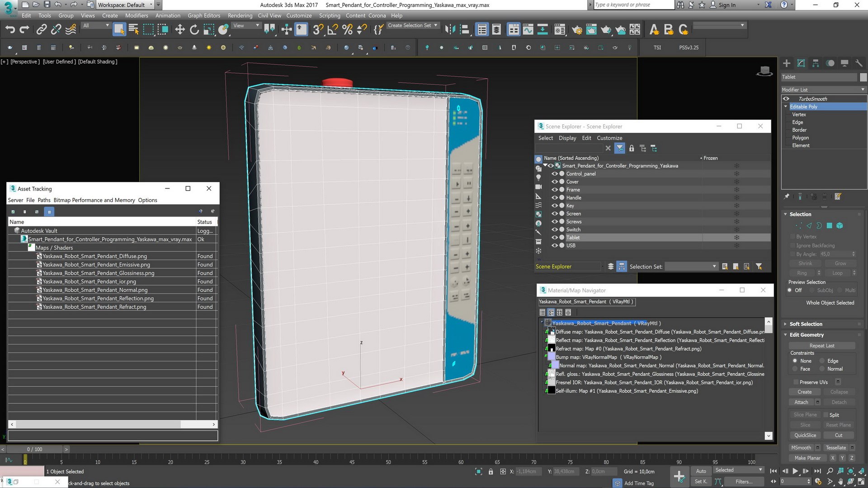Open Display menu in Scene Explorer

tap(567, 138)
